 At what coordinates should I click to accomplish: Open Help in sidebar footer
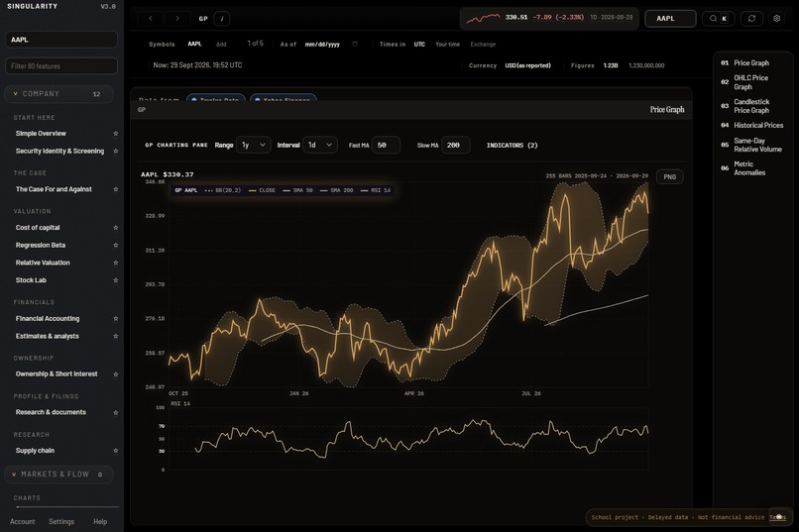tap(100, 522)
